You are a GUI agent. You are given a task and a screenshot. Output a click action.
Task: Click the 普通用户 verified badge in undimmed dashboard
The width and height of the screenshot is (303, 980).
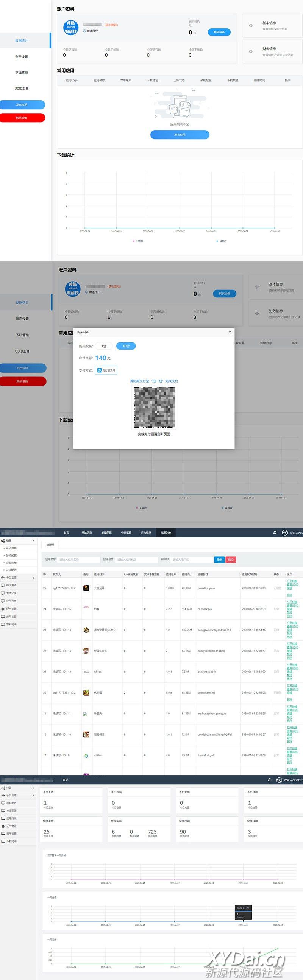(x=90, y=31)
